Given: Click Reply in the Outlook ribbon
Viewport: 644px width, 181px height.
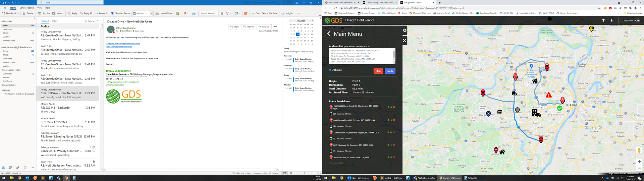Looking at the screenshot, I should 72,13.
